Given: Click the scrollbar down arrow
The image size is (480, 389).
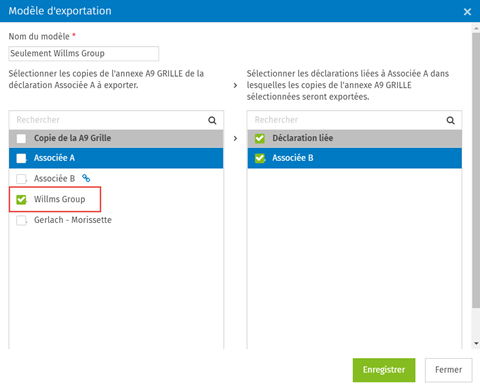Looking at the screenshot, I should click(x=476, y=343).
